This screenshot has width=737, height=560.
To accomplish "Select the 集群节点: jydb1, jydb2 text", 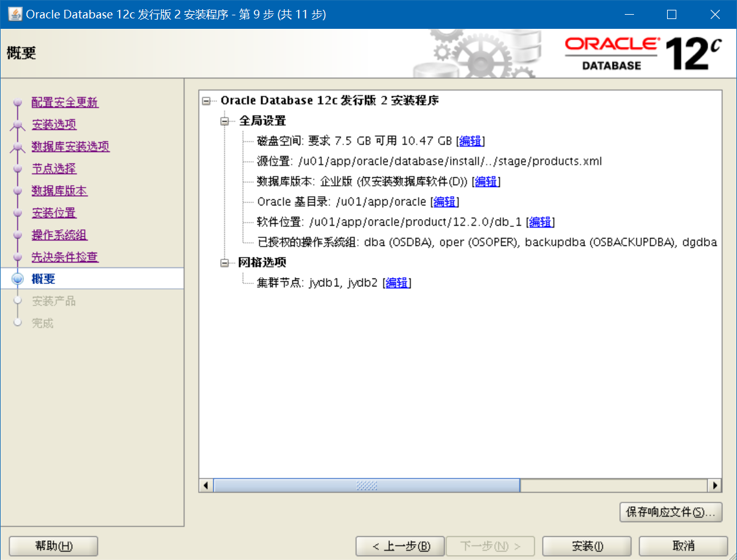I will pos(317,283).
